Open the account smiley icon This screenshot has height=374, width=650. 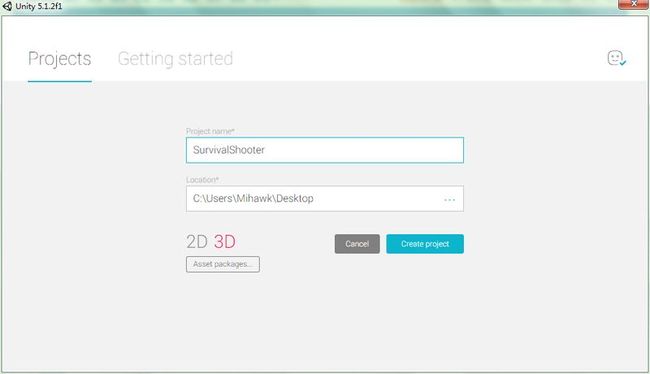point(617,58)
